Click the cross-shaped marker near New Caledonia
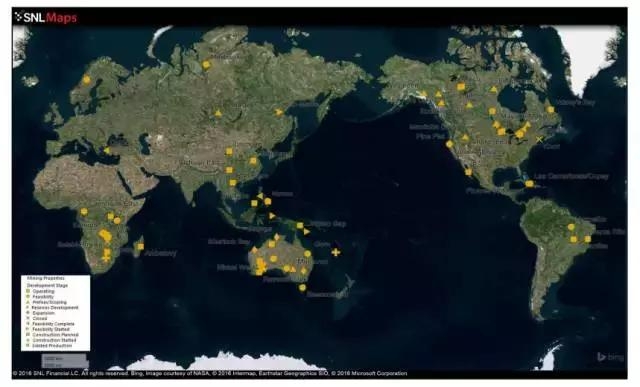The image size is (640, 387). pos(336,252)
